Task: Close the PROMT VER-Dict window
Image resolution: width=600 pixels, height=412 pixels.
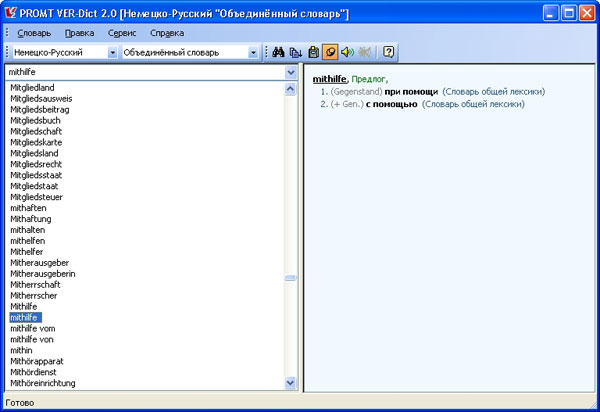Action: [x=587, y=13]
